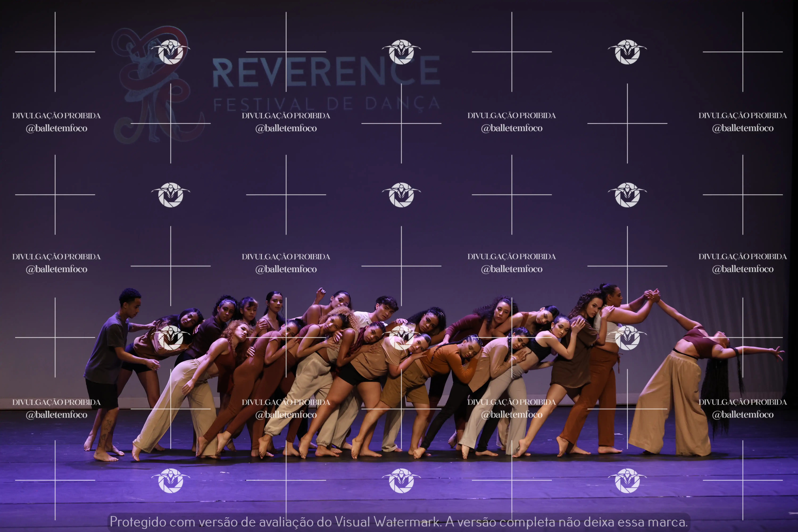Click the camera watermark icon over the REVERENCE lettering
Image resolution: width=798 pixels, height=532 pixels.
click(x=401, y=52)
